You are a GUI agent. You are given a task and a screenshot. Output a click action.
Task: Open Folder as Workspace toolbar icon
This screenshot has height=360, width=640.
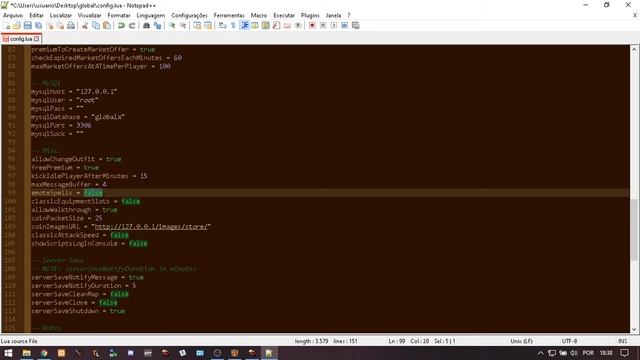(287, 25)
